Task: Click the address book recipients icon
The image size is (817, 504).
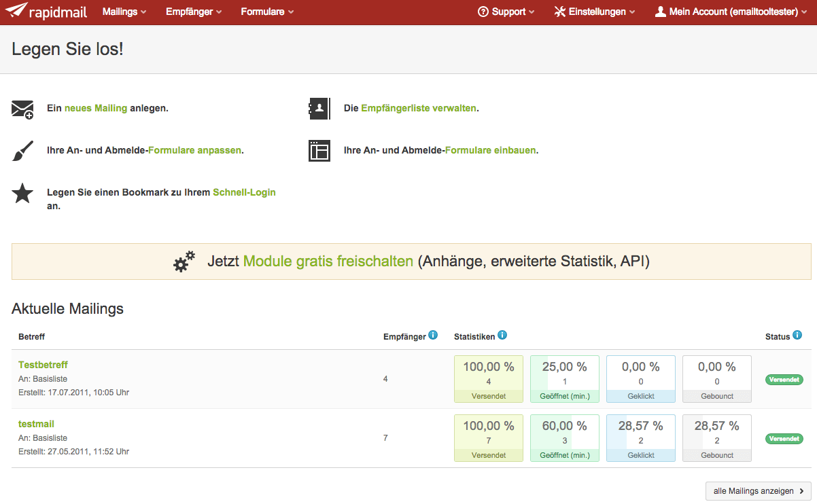Action: coord(319,109)
